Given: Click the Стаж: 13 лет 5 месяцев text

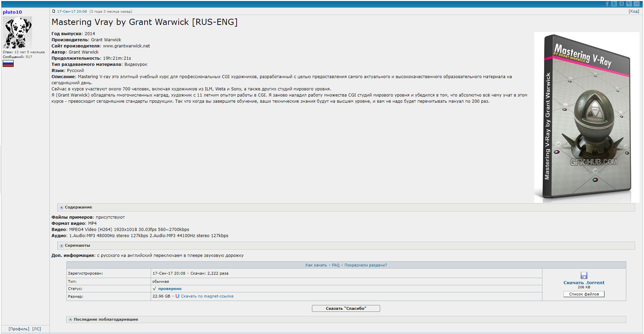Looking at the screenshot, I should click(24, 52).
